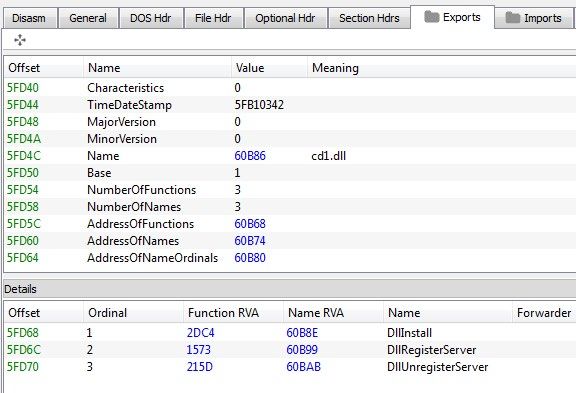Open the File Hdr tab
576x393 pixels.
pos(213,18)
